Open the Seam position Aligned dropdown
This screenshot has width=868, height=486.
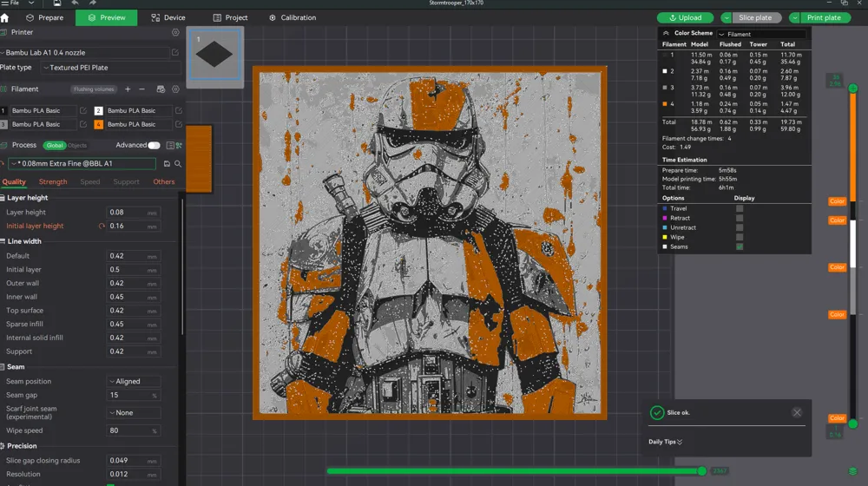click(134, 381)
